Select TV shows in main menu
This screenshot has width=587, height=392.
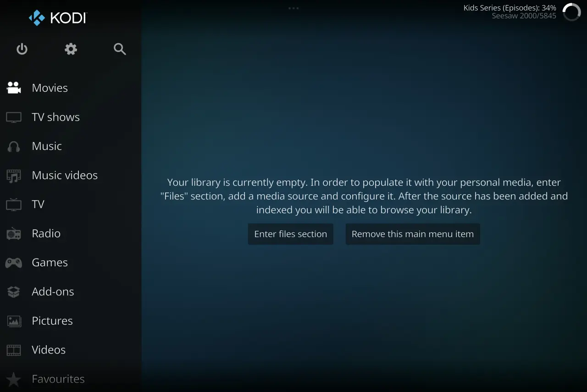56,117
